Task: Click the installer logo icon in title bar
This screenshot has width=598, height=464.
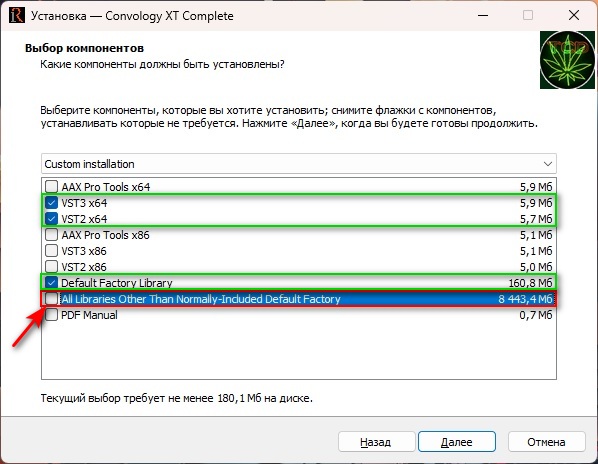Action: [x=16, y=16]
